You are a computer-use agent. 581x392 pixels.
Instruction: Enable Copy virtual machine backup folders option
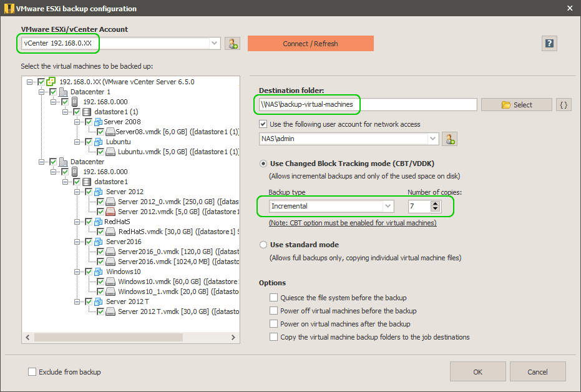tap(273, 337)
